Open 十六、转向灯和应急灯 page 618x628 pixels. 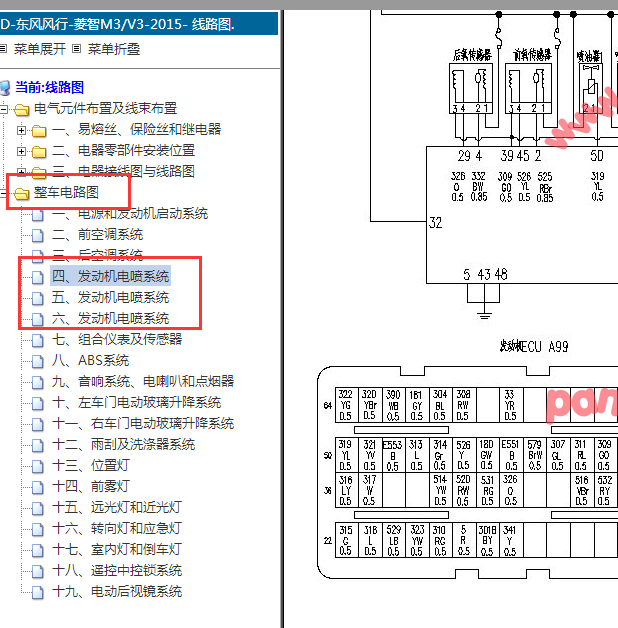point(117,528)
